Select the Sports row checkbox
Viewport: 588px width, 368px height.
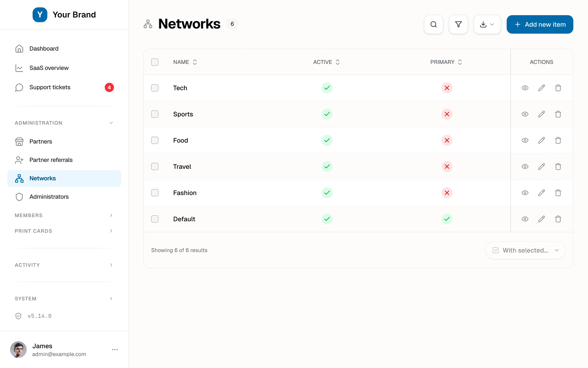155,114
